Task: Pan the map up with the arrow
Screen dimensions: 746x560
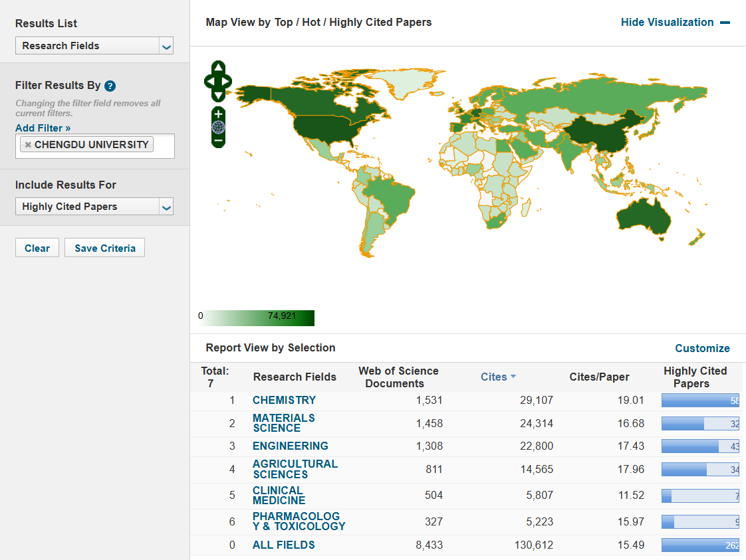Action: tap(218, 68)
